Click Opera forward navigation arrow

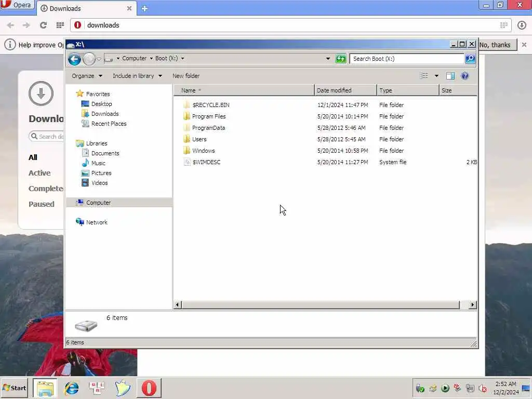[26, 25]
